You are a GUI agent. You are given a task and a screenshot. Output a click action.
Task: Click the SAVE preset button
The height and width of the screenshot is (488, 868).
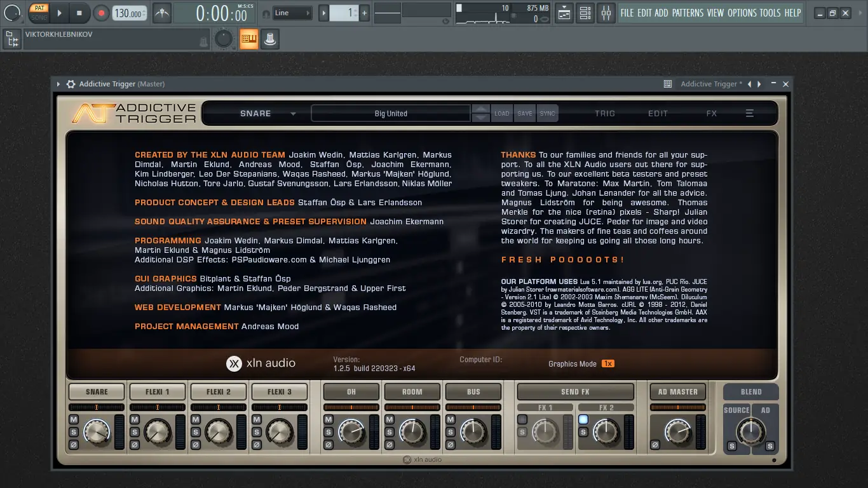coord(525,113)
